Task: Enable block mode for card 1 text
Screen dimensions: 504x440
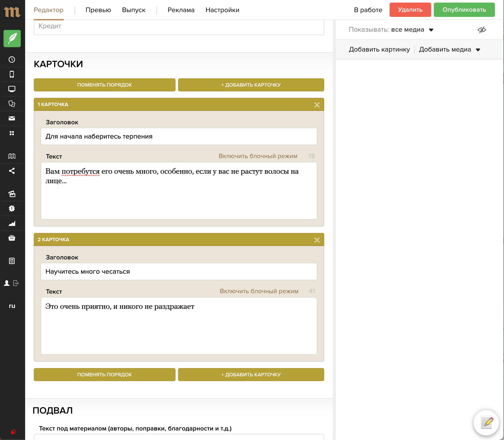Action: coord(258,156)
